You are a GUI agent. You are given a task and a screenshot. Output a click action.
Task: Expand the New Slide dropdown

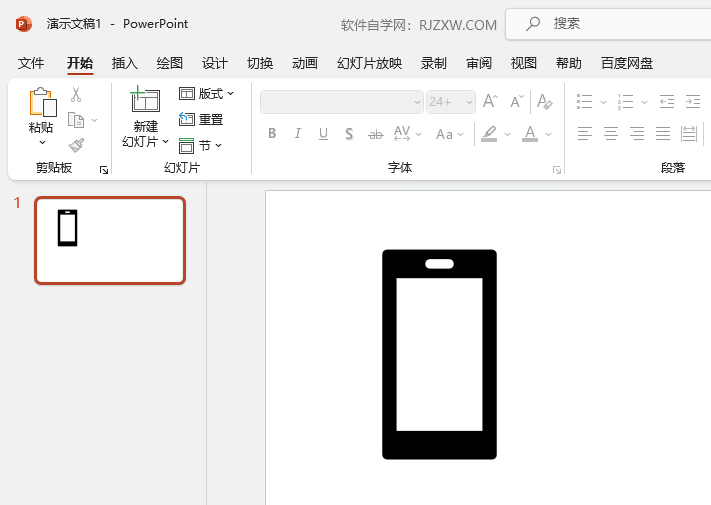(x=166, y=141)
